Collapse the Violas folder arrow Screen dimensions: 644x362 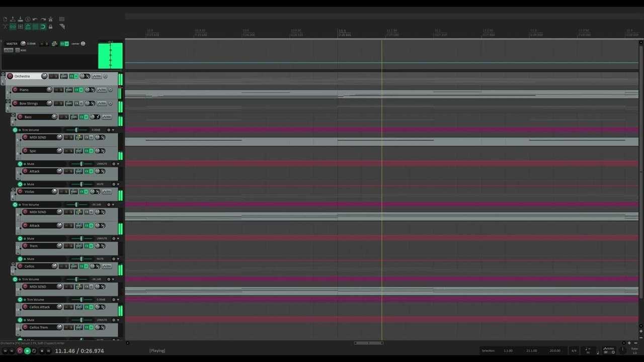(x=13, y=190)
